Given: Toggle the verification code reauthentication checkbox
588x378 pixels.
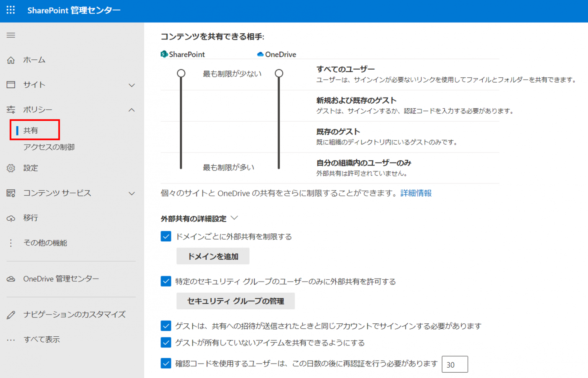Looking at the screenshot, I should (166, 363).
